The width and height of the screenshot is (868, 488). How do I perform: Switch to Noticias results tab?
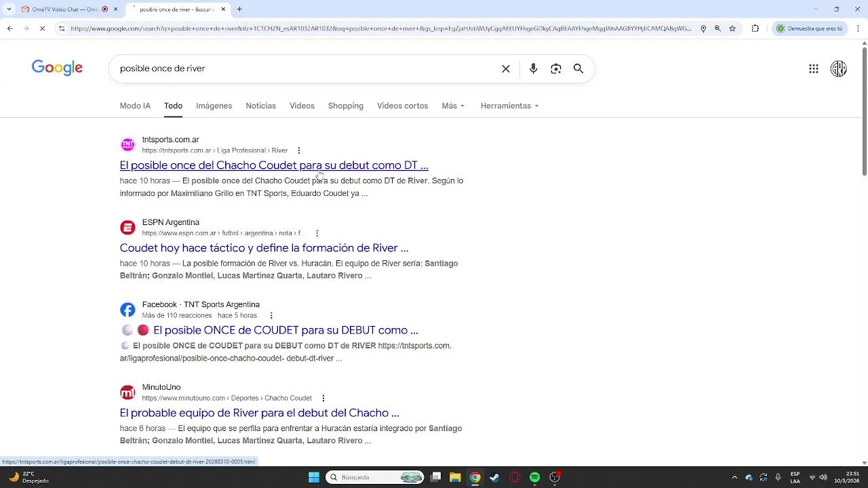pos(260,106)
